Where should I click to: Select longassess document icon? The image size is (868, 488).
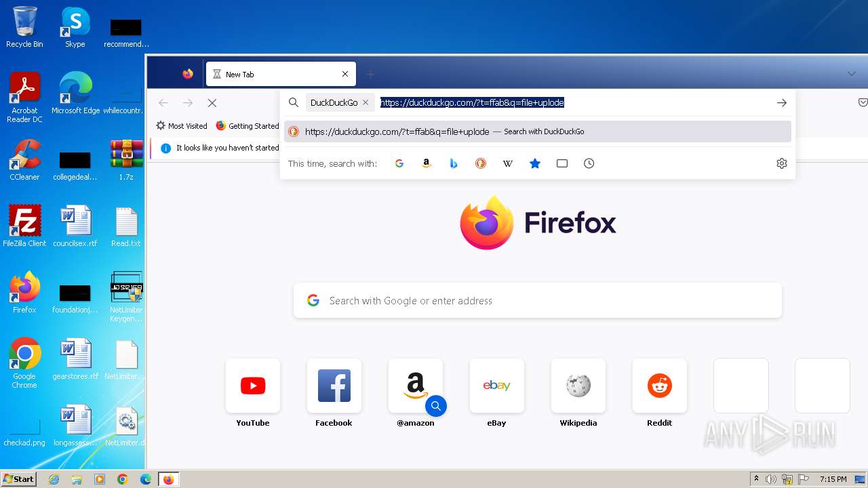75,426
